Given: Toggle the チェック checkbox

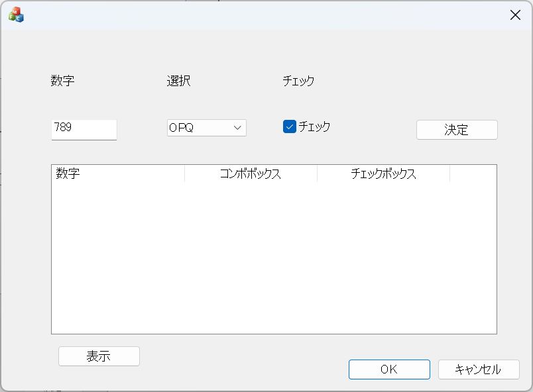Looking at the screenshot, I should [x=289, y=127].
